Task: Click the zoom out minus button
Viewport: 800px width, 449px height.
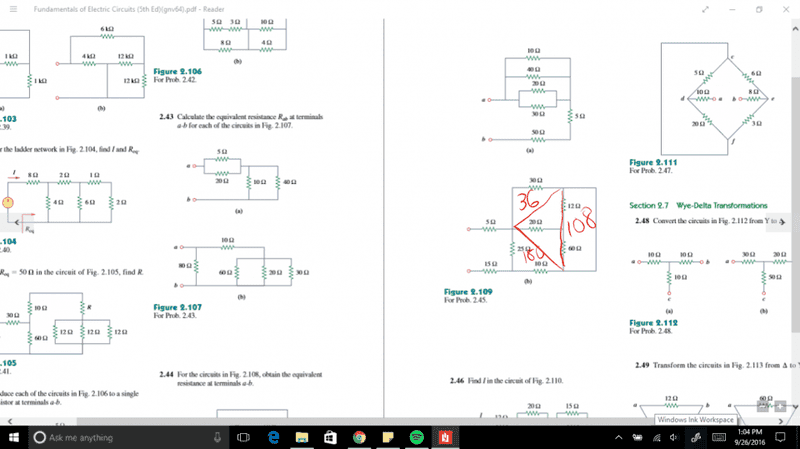Action: point(763,406)
